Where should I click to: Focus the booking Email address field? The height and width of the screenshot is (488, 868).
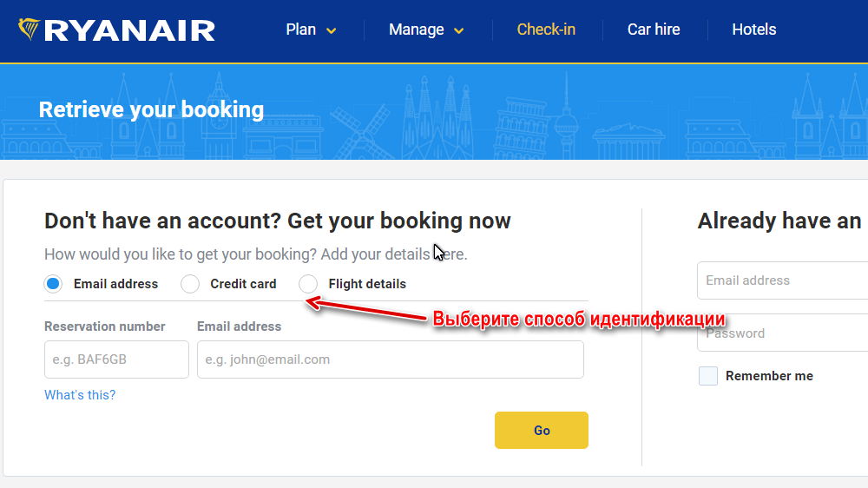[x=391, y=359]
